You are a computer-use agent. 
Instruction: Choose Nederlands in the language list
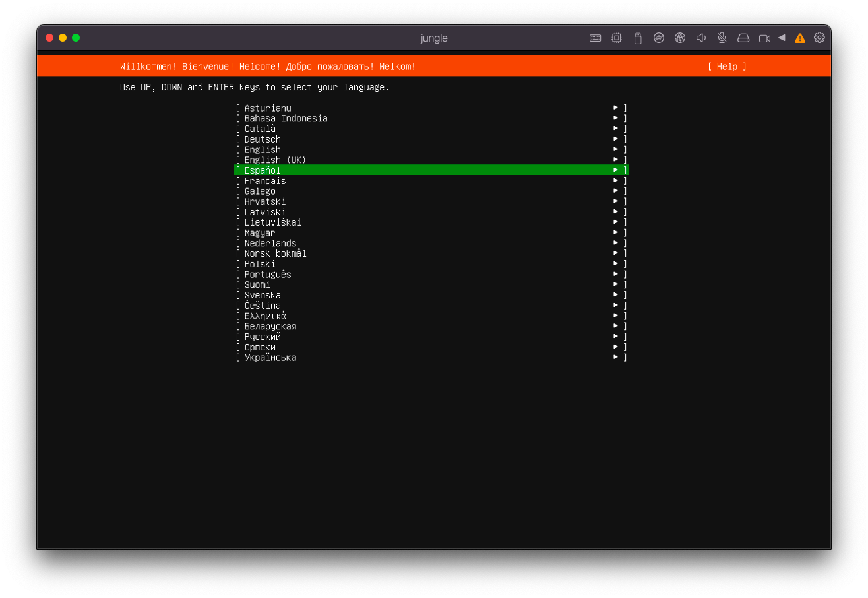tap(270, 243)
